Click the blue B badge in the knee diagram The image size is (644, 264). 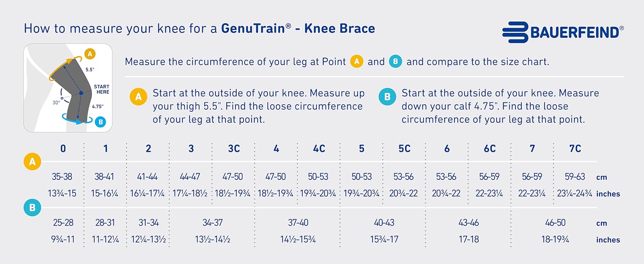[x=100, y=122]
